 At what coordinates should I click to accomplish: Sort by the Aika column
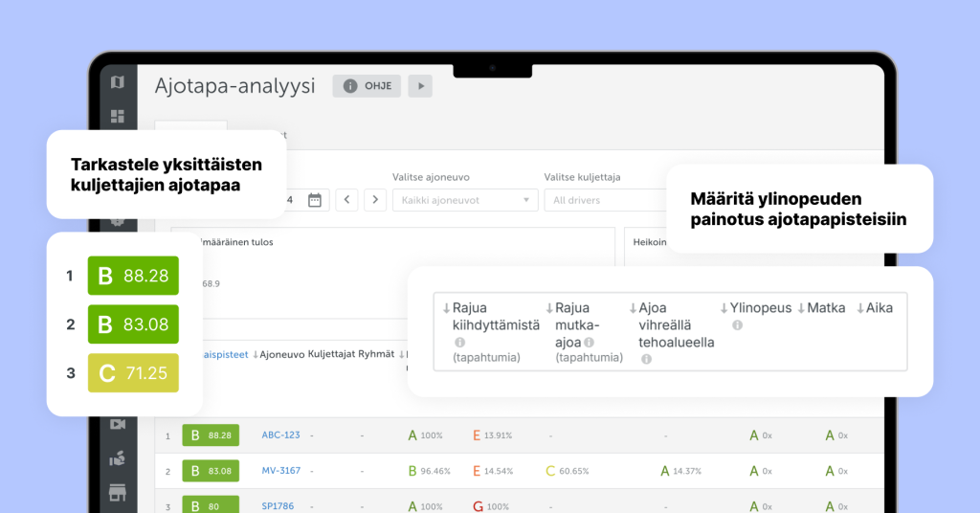874,308
